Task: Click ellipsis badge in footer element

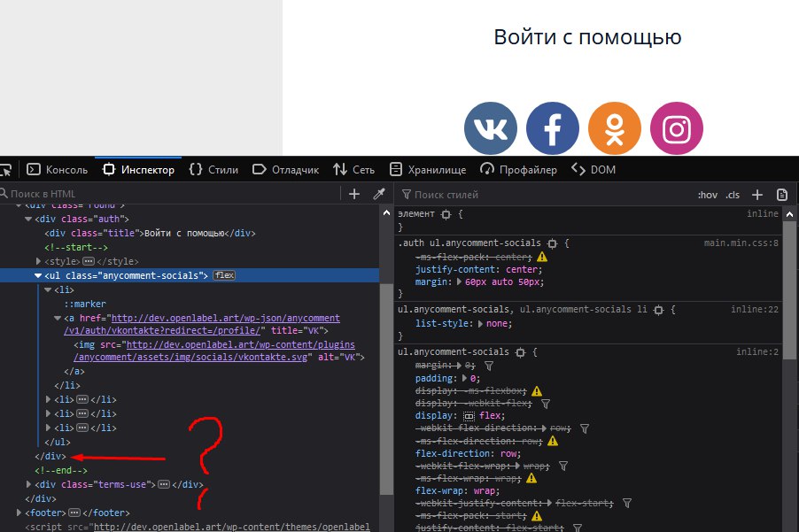Action: click(74, 513)
